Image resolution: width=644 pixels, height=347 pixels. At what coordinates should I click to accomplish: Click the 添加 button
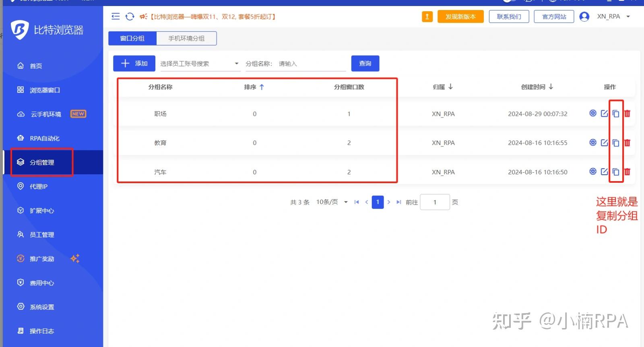(x=134, y=63)
